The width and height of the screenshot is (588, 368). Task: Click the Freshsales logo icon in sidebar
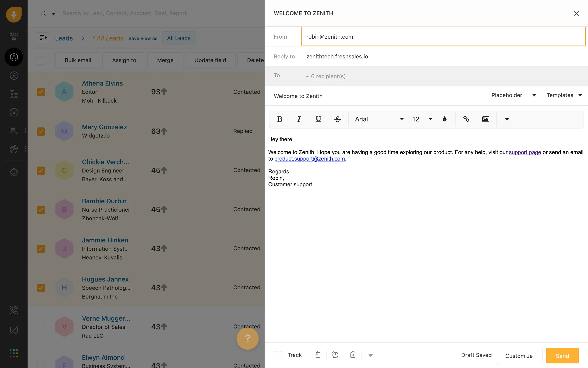click(x=14, y=14)
